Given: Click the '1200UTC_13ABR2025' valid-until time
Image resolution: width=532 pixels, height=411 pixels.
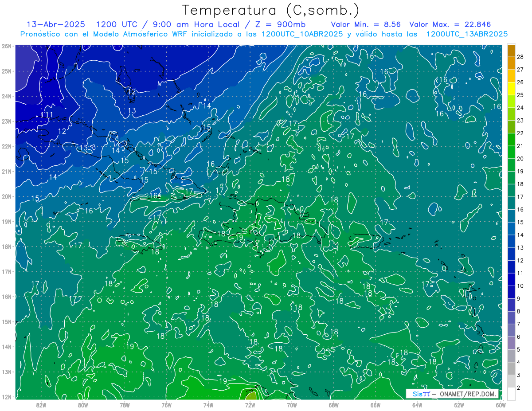Looking at the screenshot, I should click(467, 34).
